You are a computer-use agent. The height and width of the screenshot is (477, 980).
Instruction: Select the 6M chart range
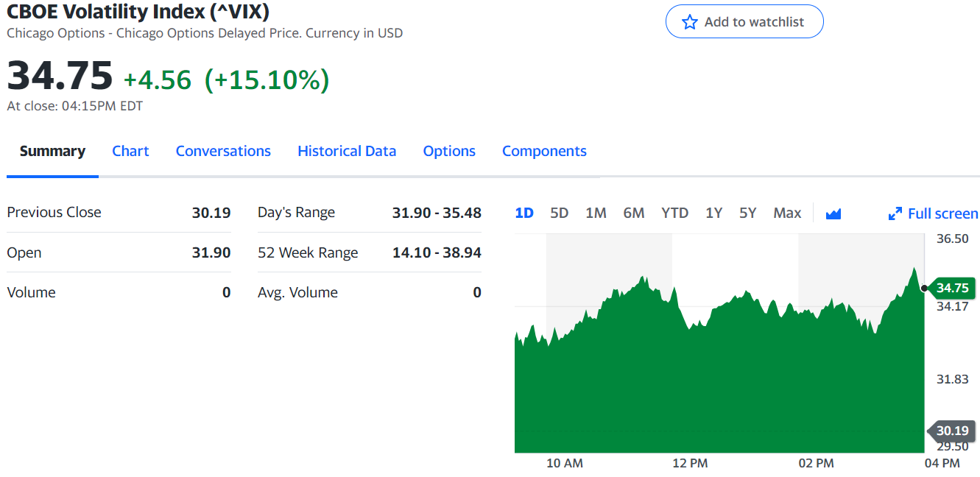(x=634, y=213)
